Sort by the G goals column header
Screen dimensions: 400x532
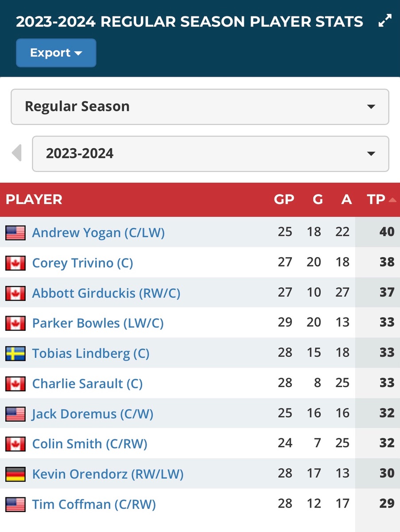pyautogui.click(x=318, y=199)
